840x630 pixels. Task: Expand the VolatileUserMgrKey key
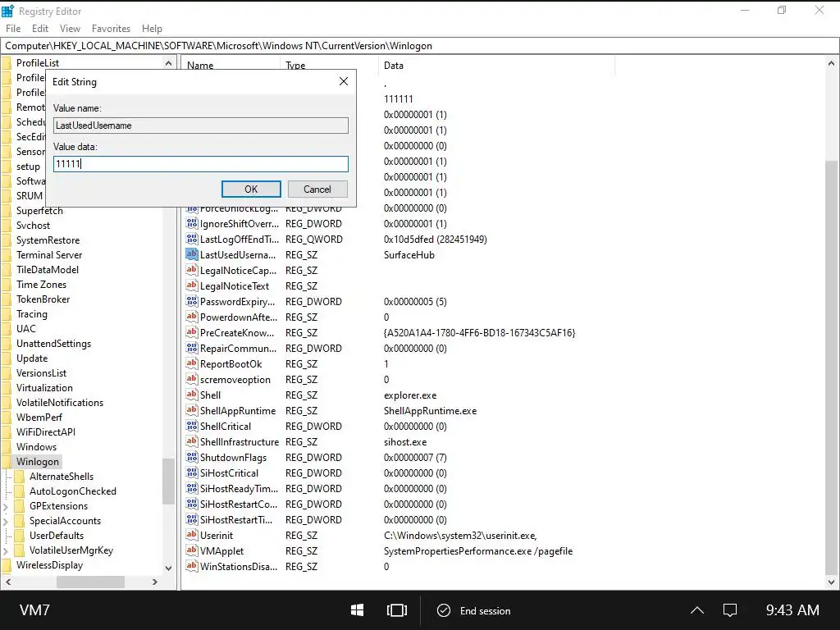coord(6,550)
